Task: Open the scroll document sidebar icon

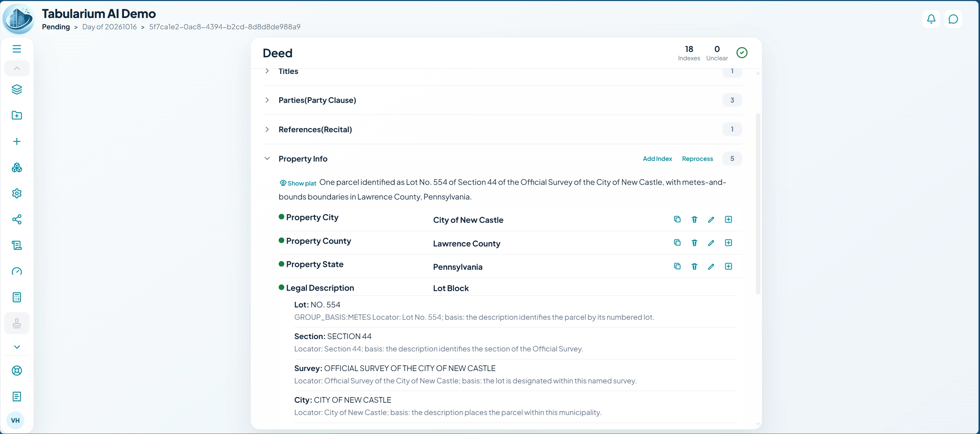Action: (17, 245)
